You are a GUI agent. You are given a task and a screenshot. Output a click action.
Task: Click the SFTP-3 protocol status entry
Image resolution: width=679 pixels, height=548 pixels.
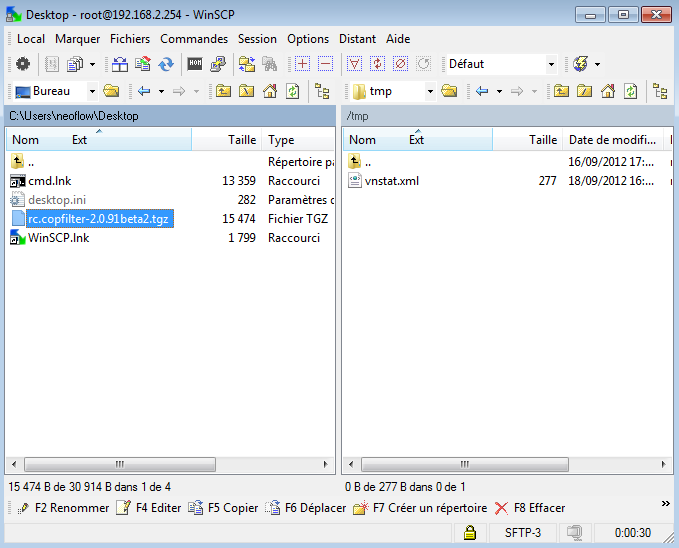tap(523, 532)
